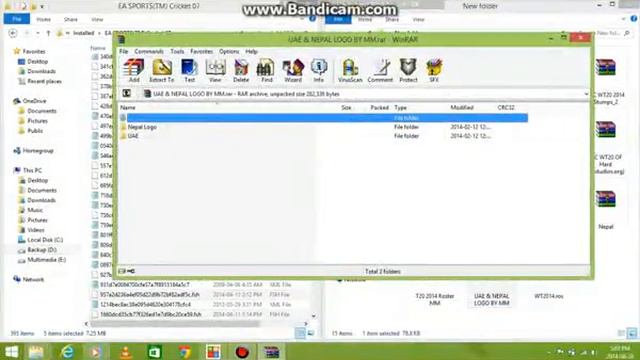Select Network in Explorer sidebar

33,279
